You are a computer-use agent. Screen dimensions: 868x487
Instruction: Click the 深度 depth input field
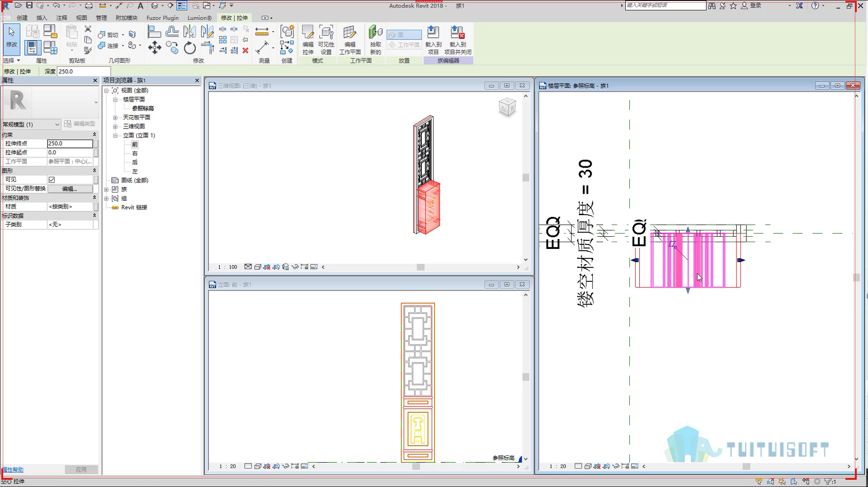point(84,71)
